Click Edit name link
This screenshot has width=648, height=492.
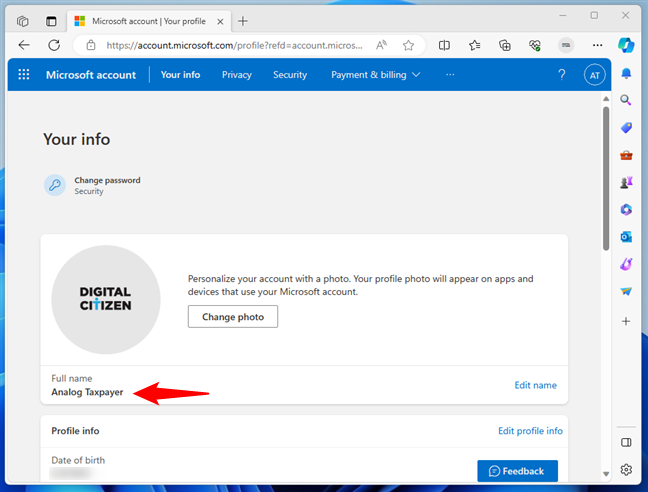pos(536,385)
